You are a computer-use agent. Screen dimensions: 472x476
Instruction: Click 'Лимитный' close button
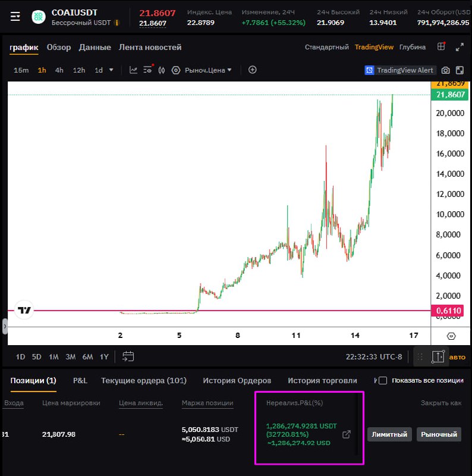(389, 434)
